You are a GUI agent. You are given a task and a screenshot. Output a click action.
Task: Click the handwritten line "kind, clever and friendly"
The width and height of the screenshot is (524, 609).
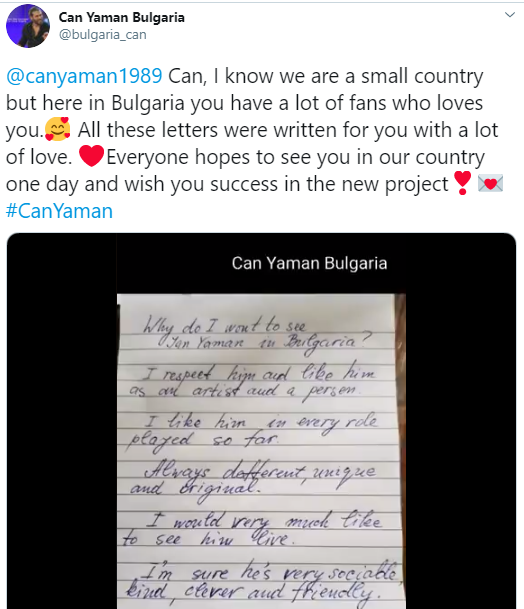coord(250,594)
